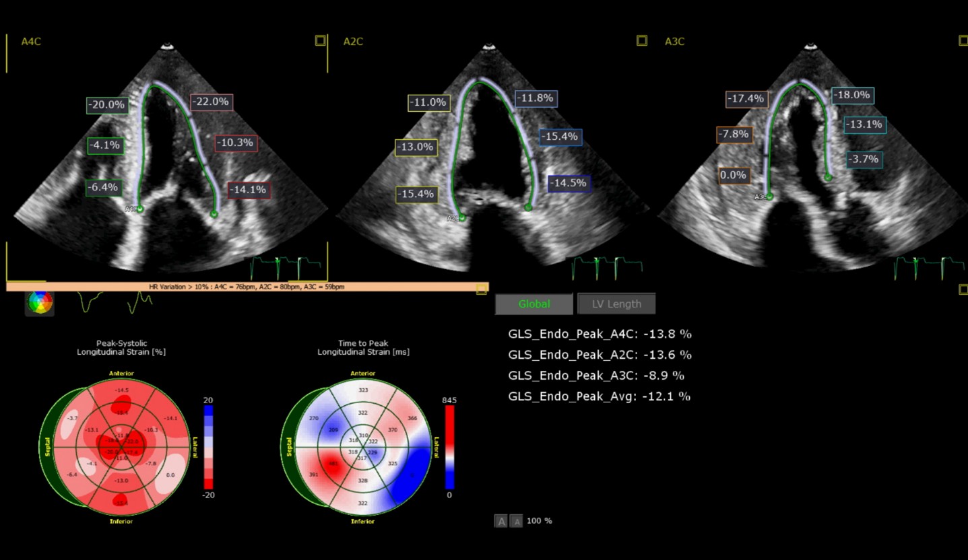Maximize the bull's-eye plot panel
Viewport: 968px width, 560px height.
(x=482, y=289)
